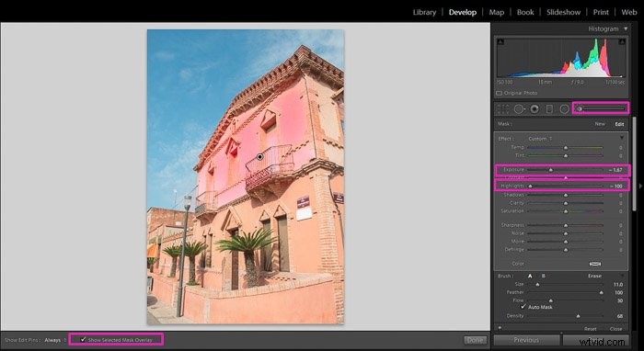The height and width of the screenshot is (351, 644).
Task: Click the Previous button
Action: point(526,340)
